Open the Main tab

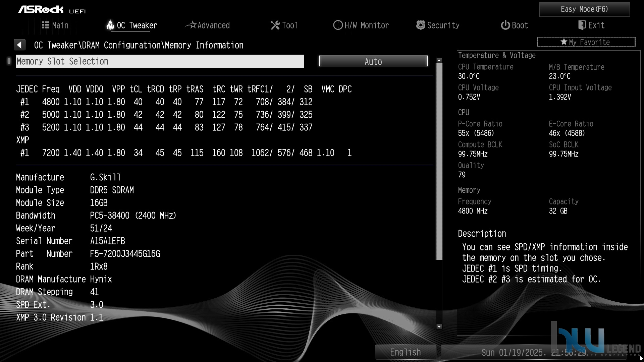[55, 25]
